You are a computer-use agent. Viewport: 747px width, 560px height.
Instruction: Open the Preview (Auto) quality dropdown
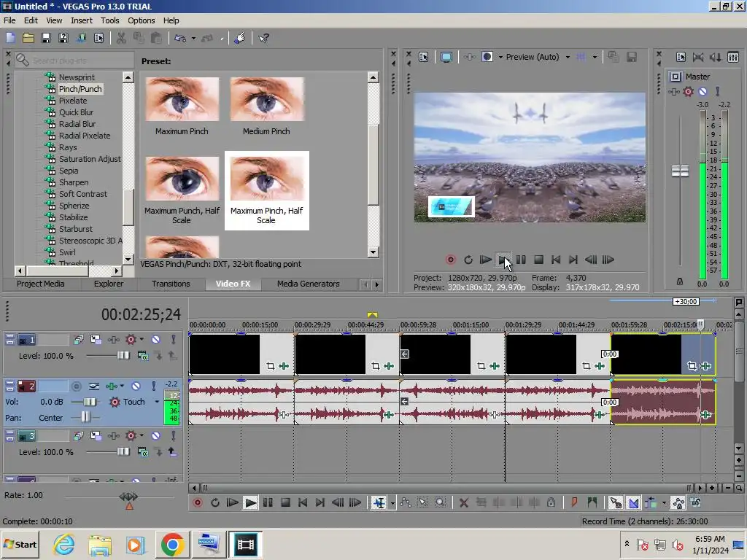pyautogui.click(x=568, y=57)
